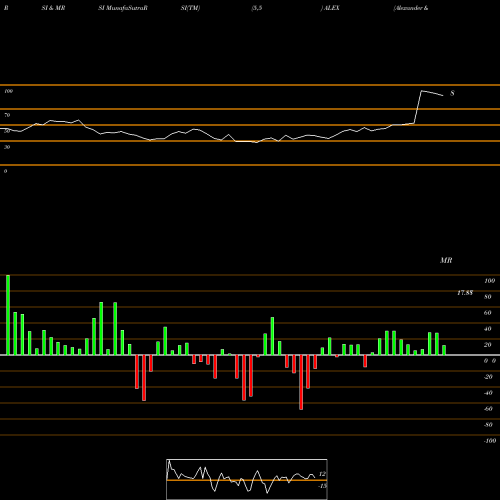Viewport: 500px width, 500px height.
Task: Click the longest red bar reaching -60
Action: (x=301, y=382)
